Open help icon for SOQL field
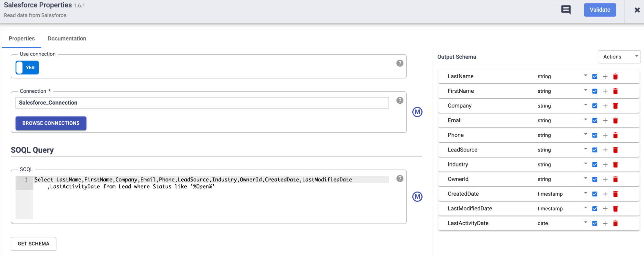 point(399,179)
